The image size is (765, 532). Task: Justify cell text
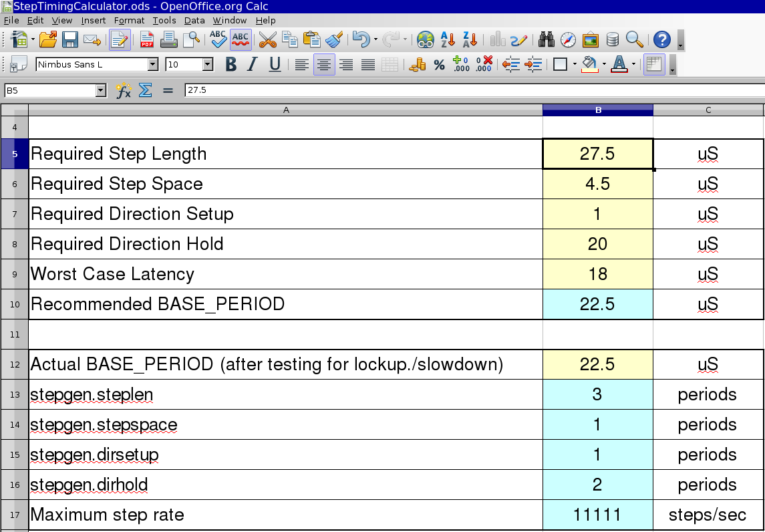pyautogui.click(x=368, y=64)
